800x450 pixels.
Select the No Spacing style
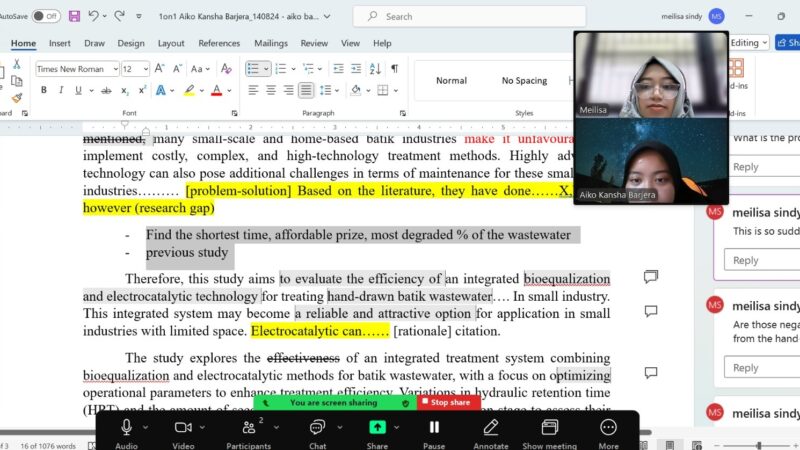click(524, 81)
